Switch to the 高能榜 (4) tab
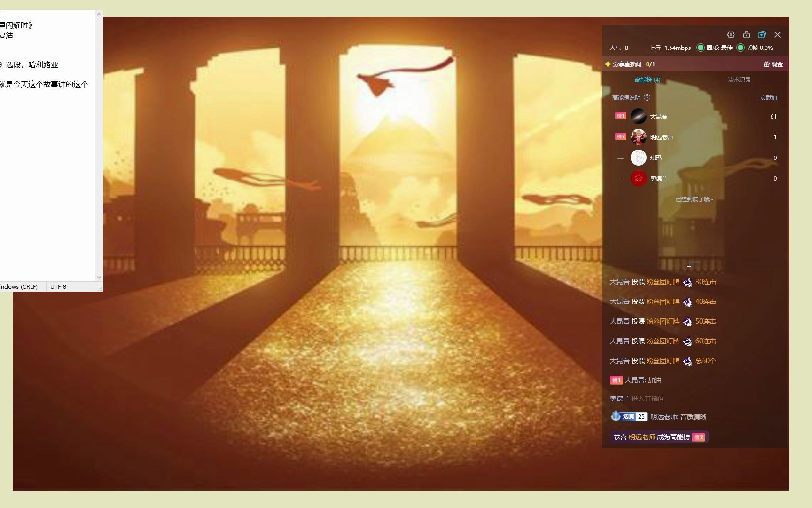The width and height of the screenshot is (812, 508). tap(648, 79)
